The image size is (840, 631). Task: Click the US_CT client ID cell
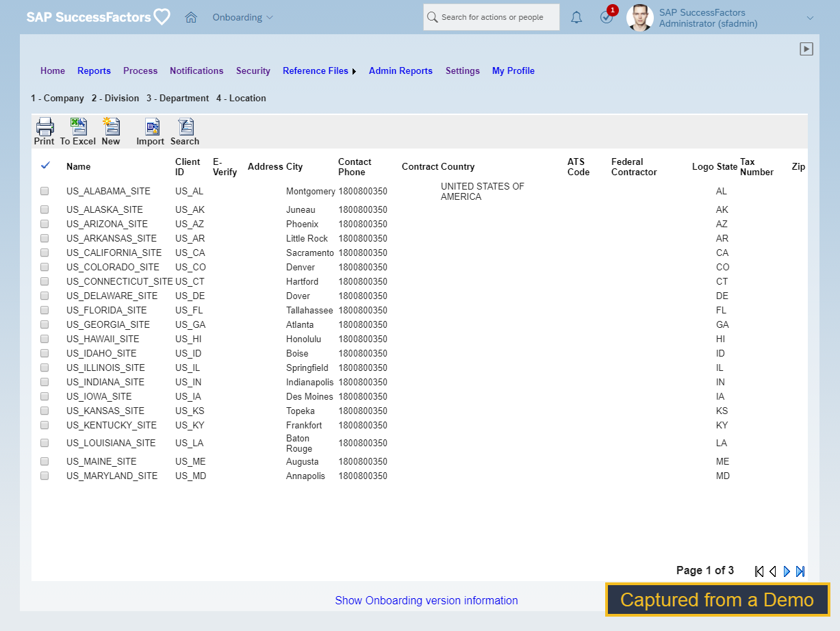tap(190, 281)
